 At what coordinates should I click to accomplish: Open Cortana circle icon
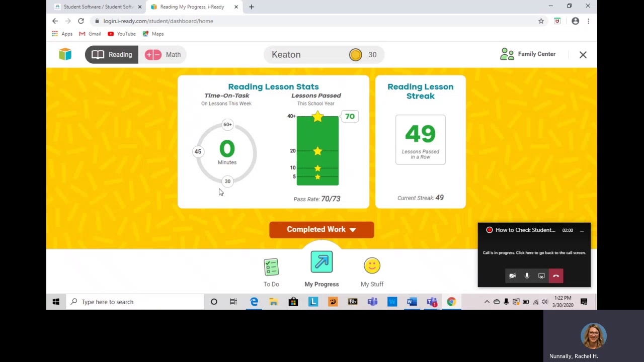(214, 302)
